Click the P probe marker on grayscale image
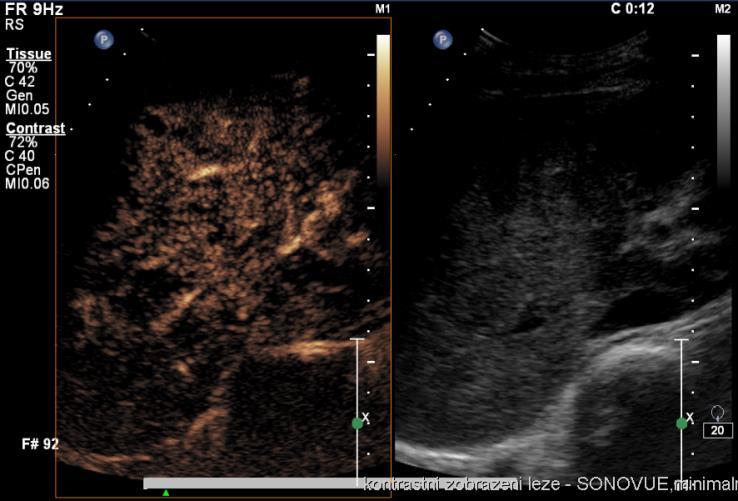Image resolution: width=738 pixels, height=501 pixels. [442, 40]
